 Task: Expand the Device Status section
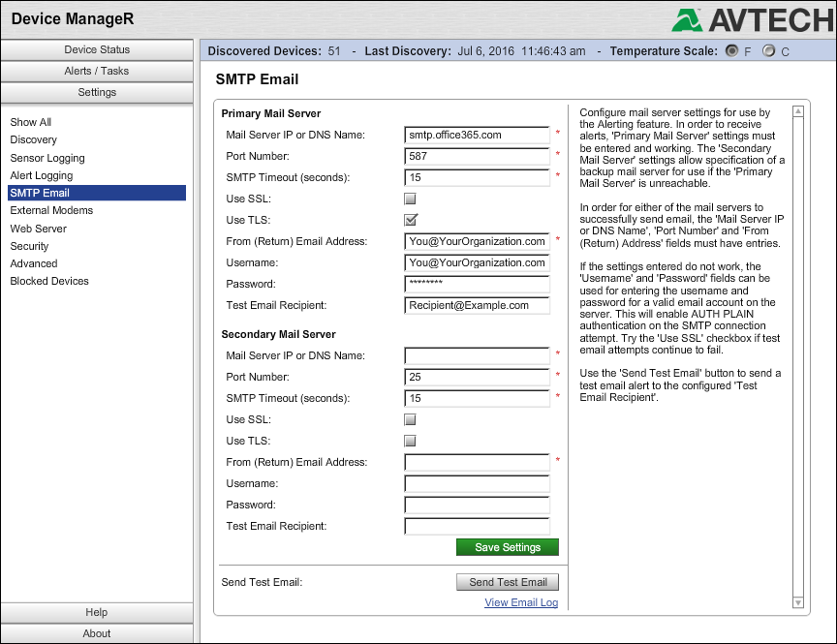click(x=97, y=49)
